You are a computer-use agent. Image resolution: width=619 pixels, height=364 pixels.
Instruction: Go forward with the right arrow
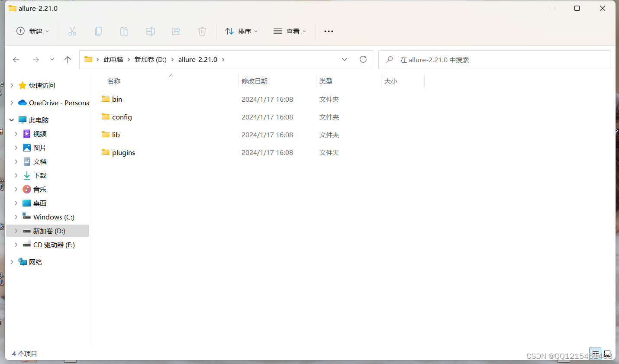coord(36,60)
